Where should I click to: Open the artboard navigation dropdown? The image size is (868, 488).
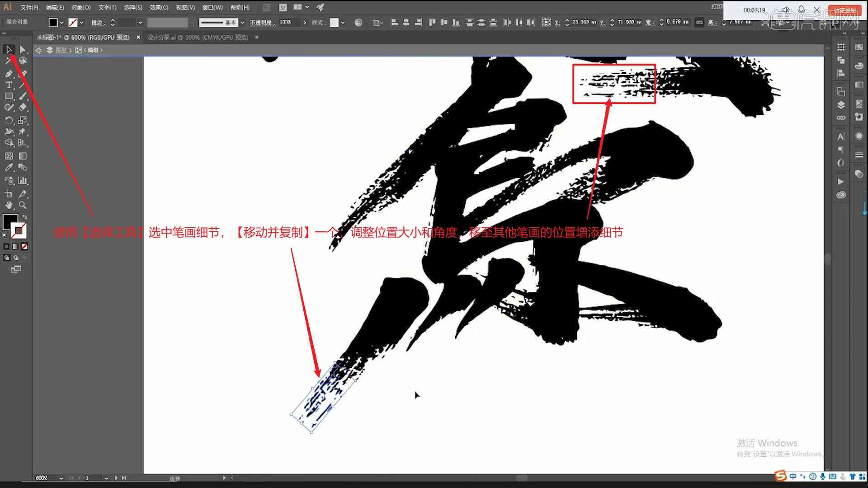[106, 478]
